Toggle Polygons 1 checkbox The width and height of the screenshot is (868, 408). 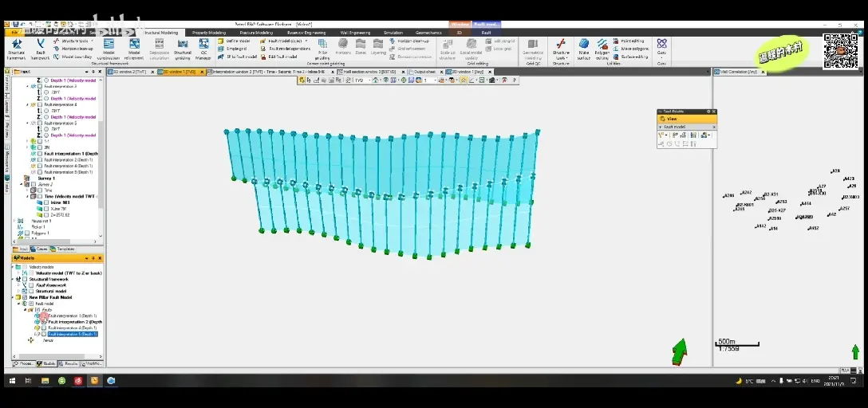[x=27, y=233]
